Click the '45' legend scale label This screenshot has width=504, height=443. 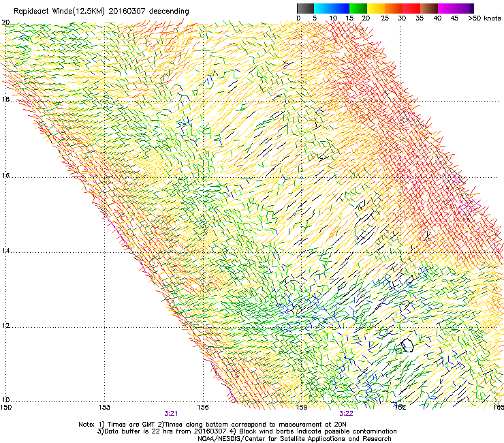454,18
